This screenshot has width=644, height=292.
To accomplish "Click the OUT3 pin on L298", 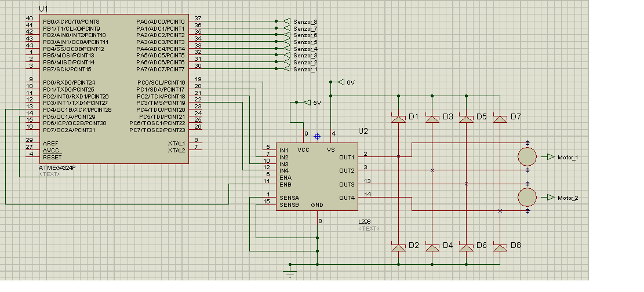I will [347, 184].
